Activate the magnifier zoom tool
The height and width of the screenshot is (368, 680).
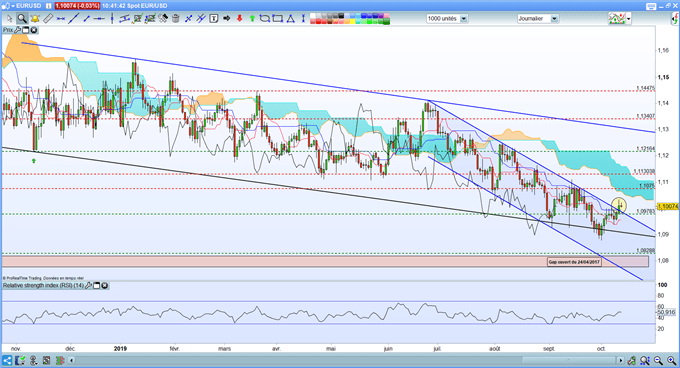pos(22,19)
